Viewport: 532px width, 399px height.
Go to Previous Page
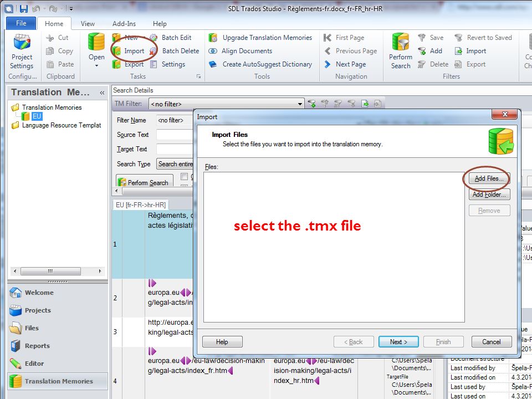point(350,51)
